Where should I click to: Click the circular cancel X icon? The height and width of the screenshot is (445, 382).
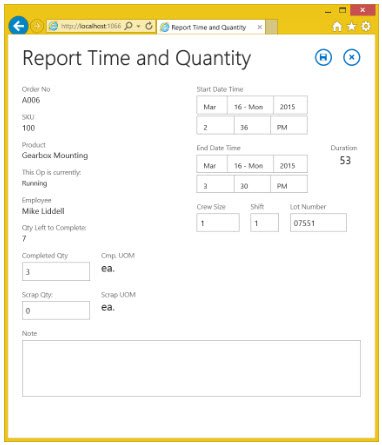(351, 57)
